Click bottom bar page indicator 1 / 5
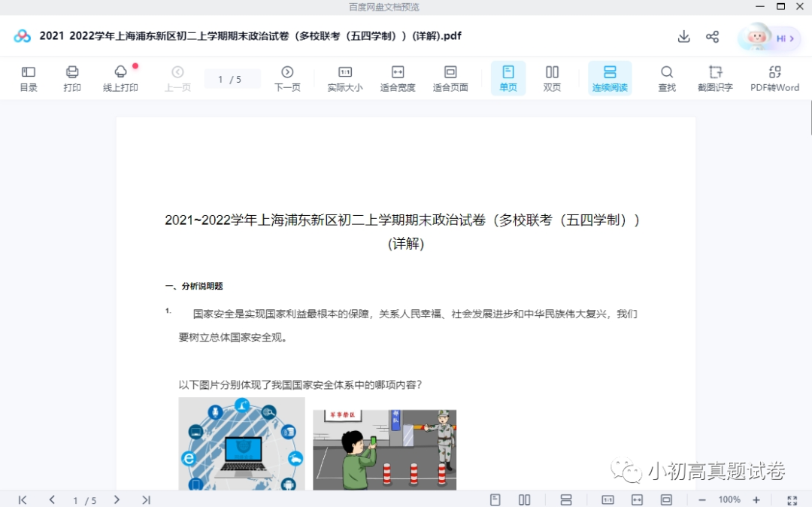 (x=84, y=500)
